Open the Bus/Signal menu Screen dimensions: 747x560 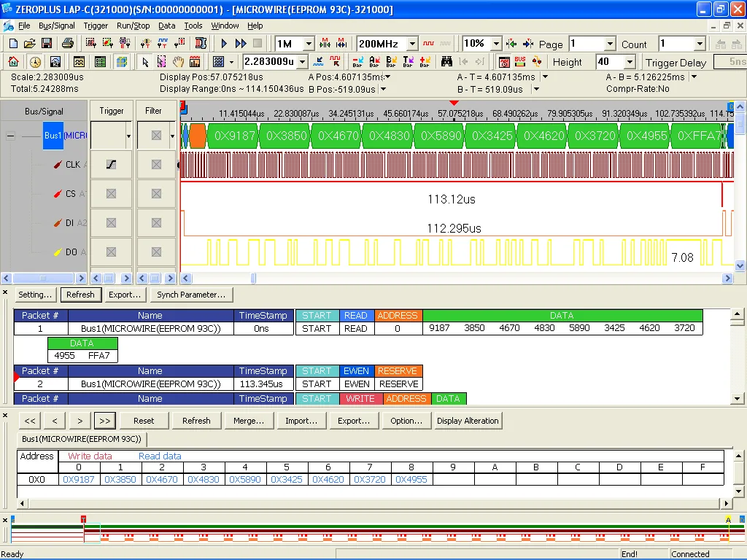point(57,26)
